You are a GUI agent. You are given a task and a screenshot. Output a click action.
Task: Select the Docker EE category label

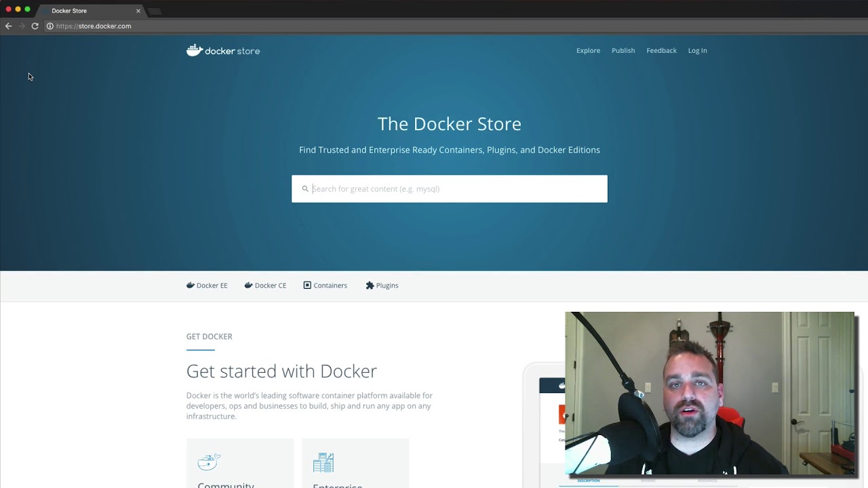click(x=212, y=285)
